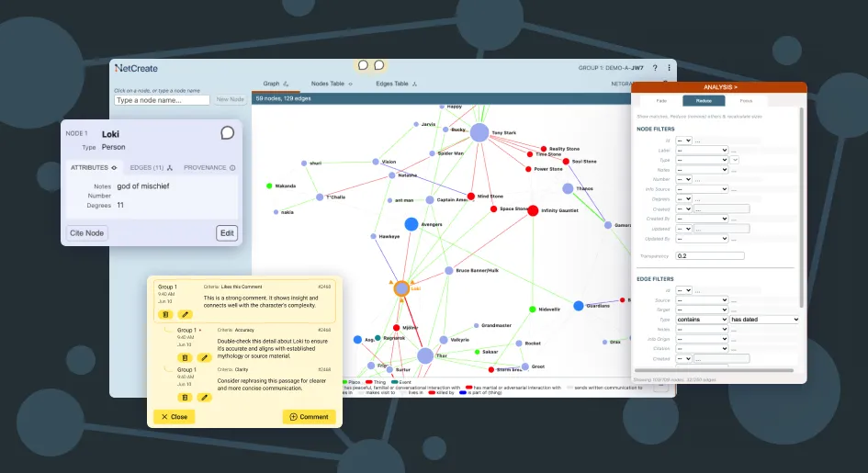Open node filter Info Source dropdown
Viewport: 868px width, 473px height.
[x=702, y=189]
